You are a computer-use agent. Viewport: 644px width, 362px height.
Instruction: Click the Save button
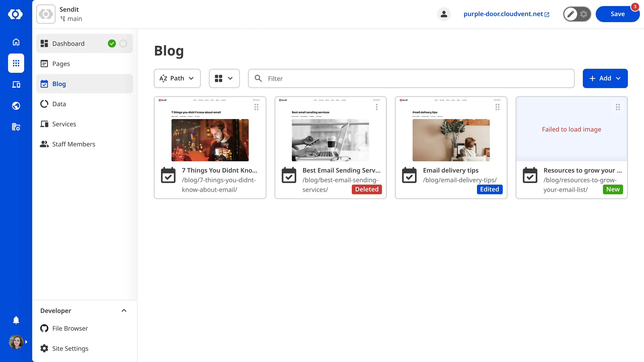click(617, 14)
